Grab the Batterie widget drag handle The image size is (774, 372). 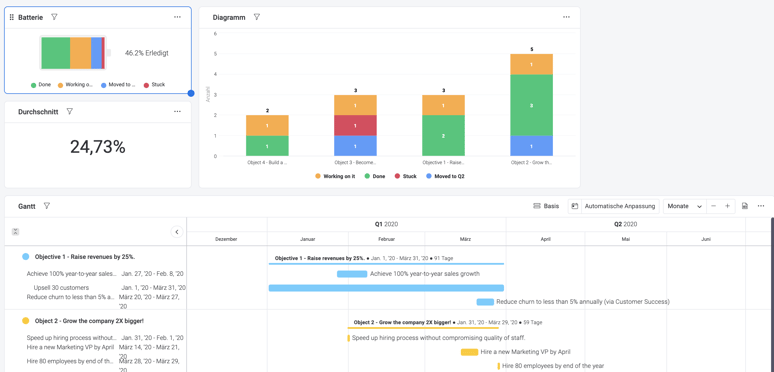click(x=12, y=17)
